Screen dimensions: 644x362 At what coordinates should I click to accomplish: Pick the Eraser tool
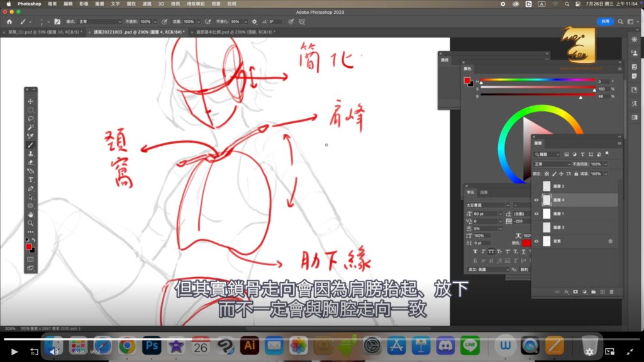click(x=30, y=162)
